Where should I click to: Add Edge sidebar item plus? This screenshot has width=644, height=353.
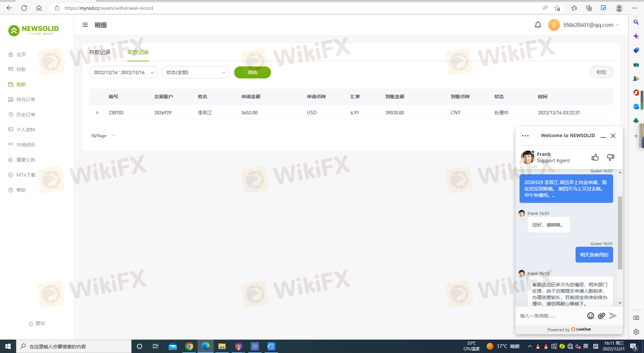click(x=636, y=136)
